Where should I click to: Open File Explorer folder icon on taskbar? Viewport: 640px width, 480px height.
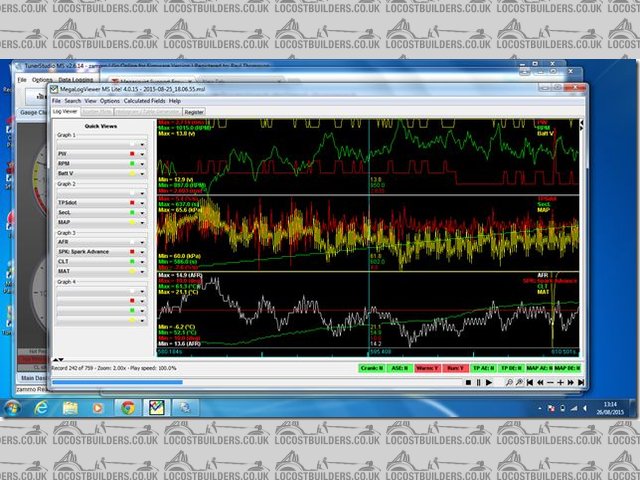[x=71, y=408]
